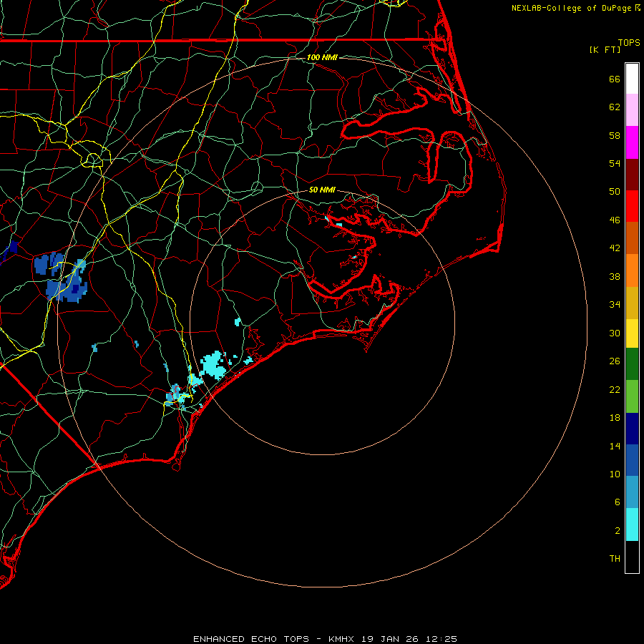The width and height of the screenshot is (644, 644).
Task: Select the bright red 50 kft swatch
Action: [632, 206]
